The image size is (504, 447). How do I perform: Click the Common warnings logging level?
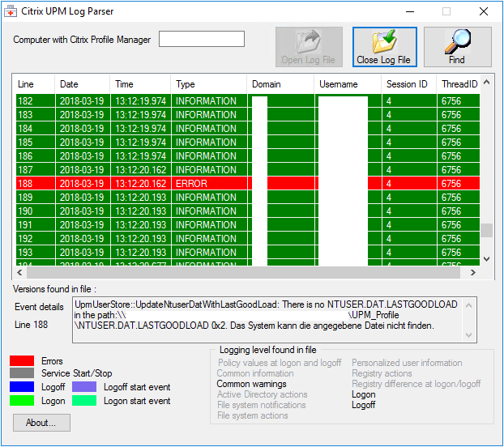[251, 384]
